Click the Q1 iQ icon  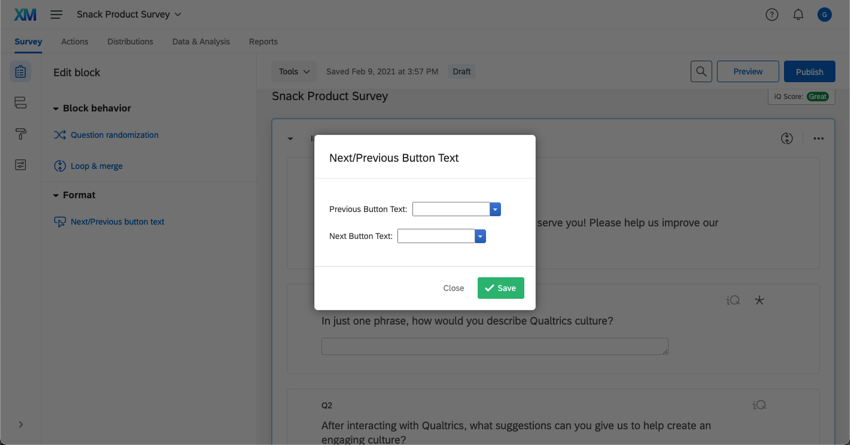733,300
